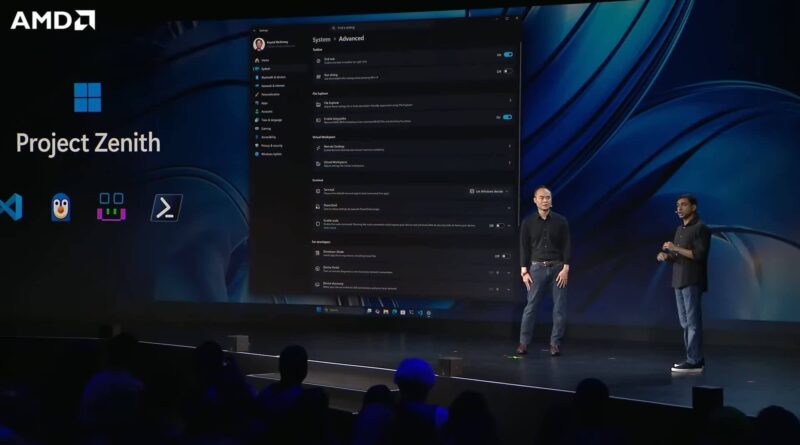Screen dimensions: 800x445
Task: Expand the Device discovery row arrow
Action: click(x=508, y=289)
